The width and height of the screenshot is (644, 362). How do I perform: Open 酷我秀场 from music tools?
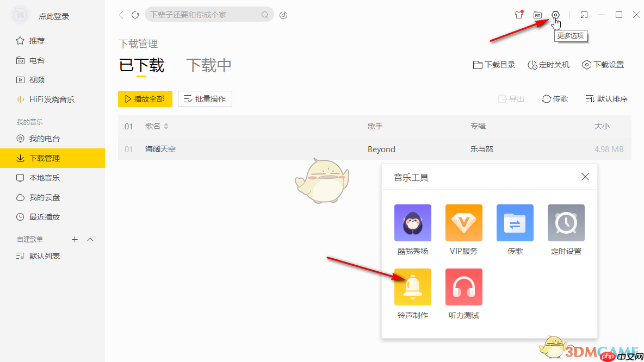[413, 222]
